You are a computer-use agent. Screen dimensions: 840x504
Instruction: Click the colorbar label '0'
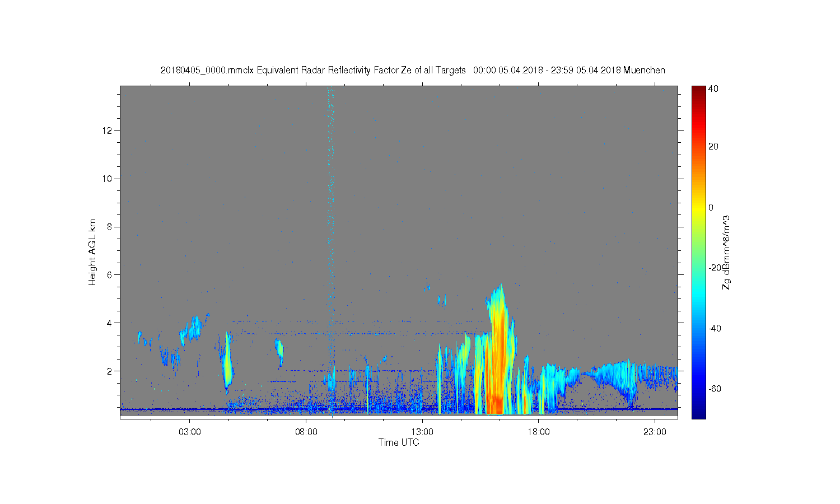[x=711, y=207]
